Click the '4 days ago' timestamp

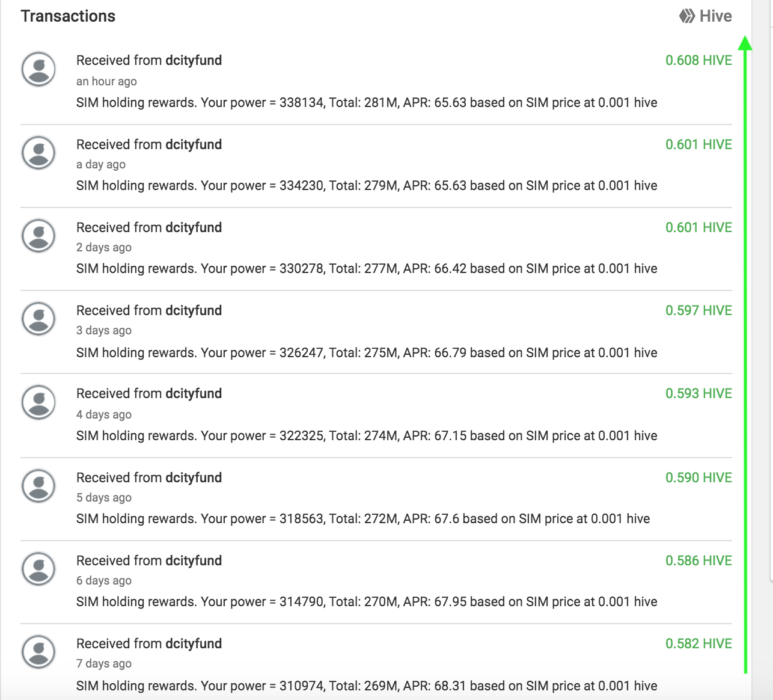point(104,414)
